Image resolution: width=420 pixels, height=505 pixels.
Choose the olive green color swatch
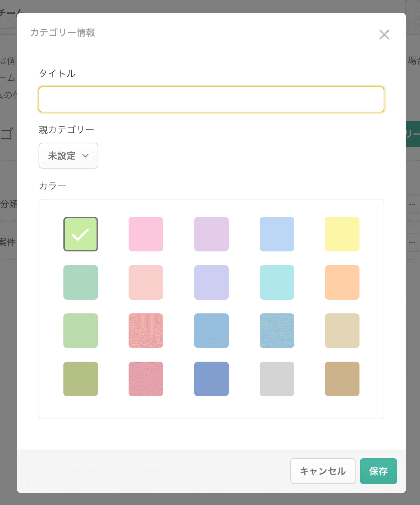pyautogui.click(x=81, y=379)
